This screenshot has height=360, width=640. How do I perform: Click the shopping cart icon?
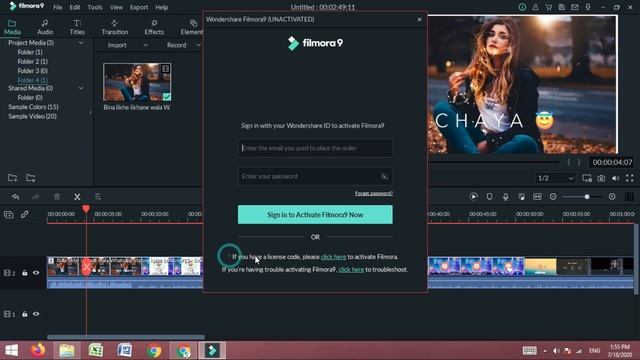click(549, 7)
